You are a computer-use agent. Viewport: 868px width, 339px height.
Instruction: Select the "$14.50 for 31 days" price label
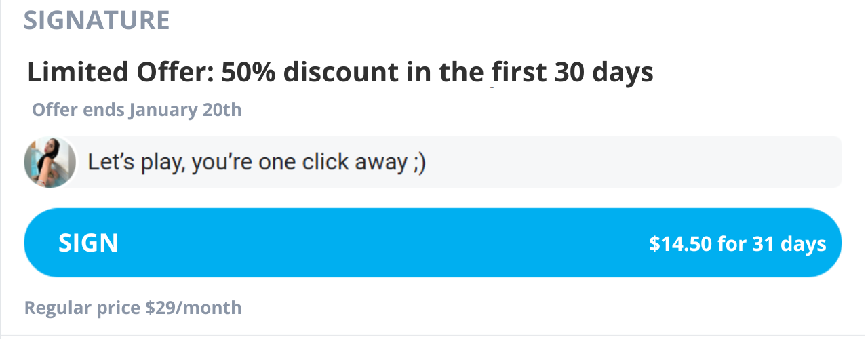[x=738, y=243]
